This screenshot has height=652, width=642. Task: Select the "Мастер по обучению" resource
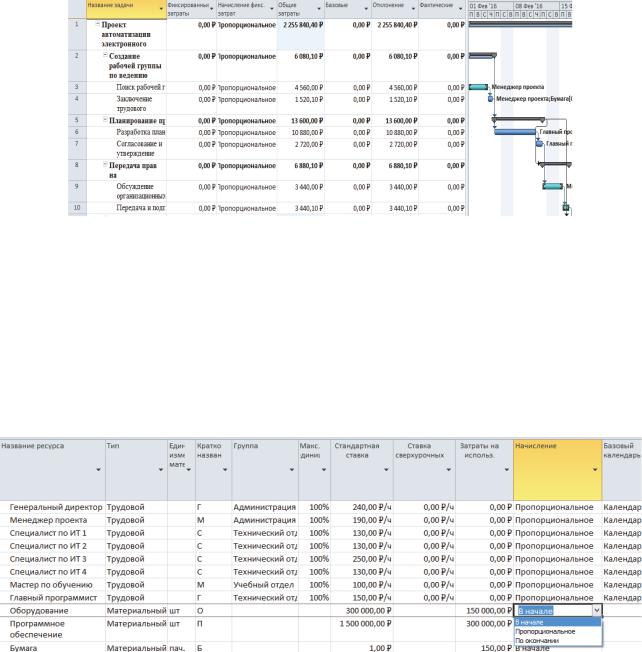(51, 585)
